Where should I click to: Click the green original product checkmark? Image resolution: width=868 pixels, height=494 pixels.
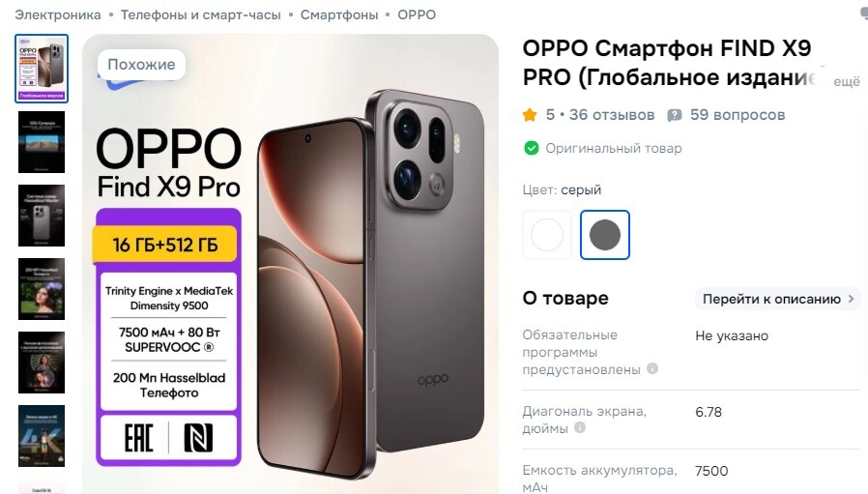coord(532,149)
